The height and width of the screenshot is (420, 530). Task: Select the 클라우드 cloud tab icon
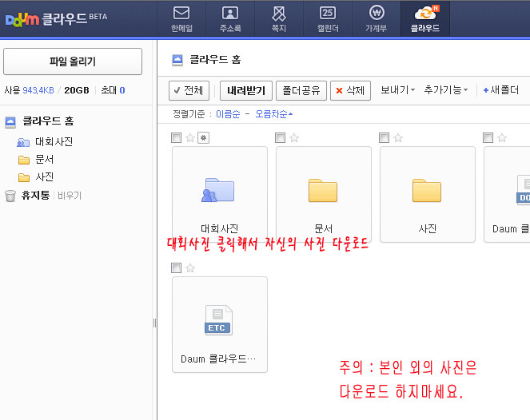tap(425, 19)
